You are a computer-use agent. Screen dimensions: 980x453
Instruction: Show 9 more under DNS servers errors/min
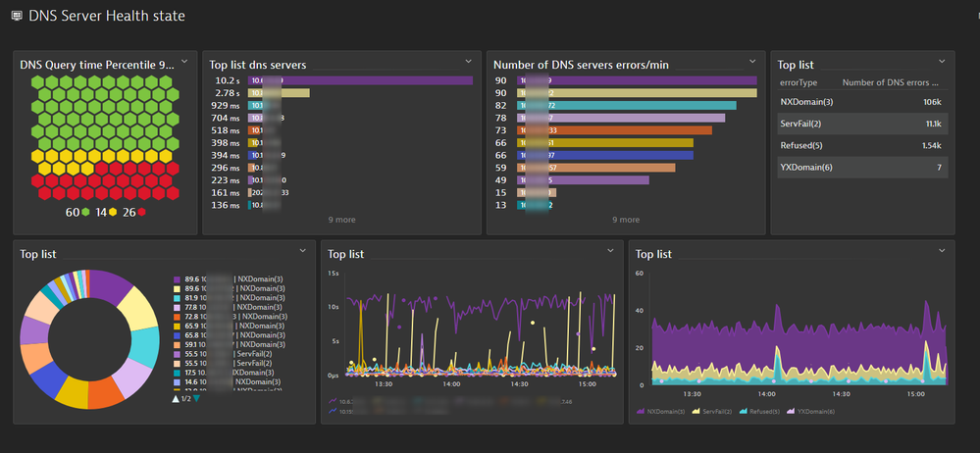(625, 221)
